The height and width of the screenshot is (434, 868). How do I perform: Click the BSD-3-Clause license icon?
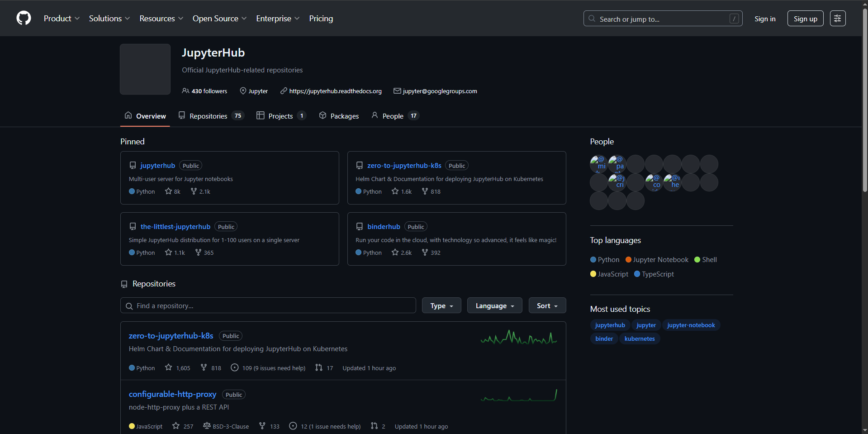pyautogui.click(x=207, y=426)
